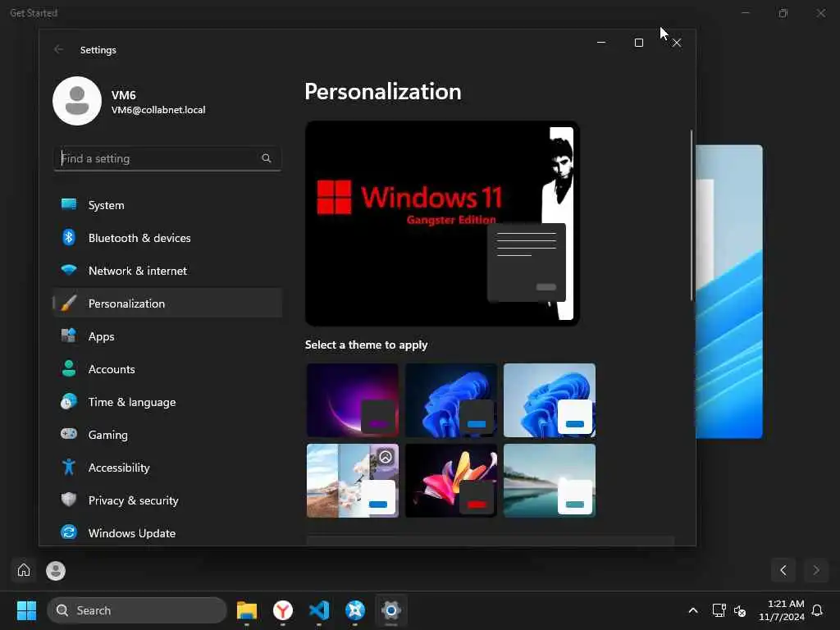Select the Personalization category
This screenshot has width=840, height=630.
coord(167,304)
